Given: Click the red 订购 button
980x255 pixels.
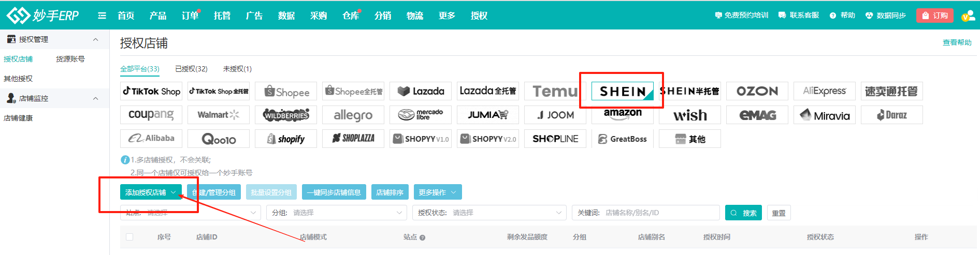Looking at the screenshot, I should 935,16.
